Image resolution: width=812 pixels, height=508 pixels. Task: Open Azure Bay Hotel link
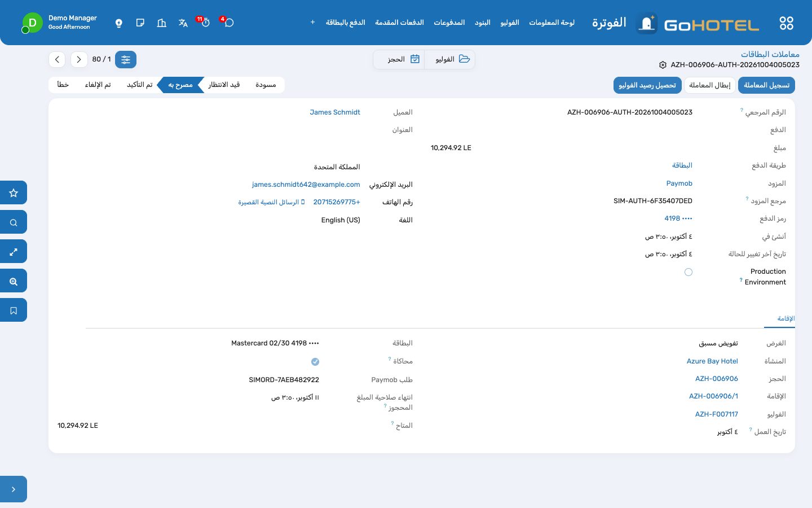(712, 361)
